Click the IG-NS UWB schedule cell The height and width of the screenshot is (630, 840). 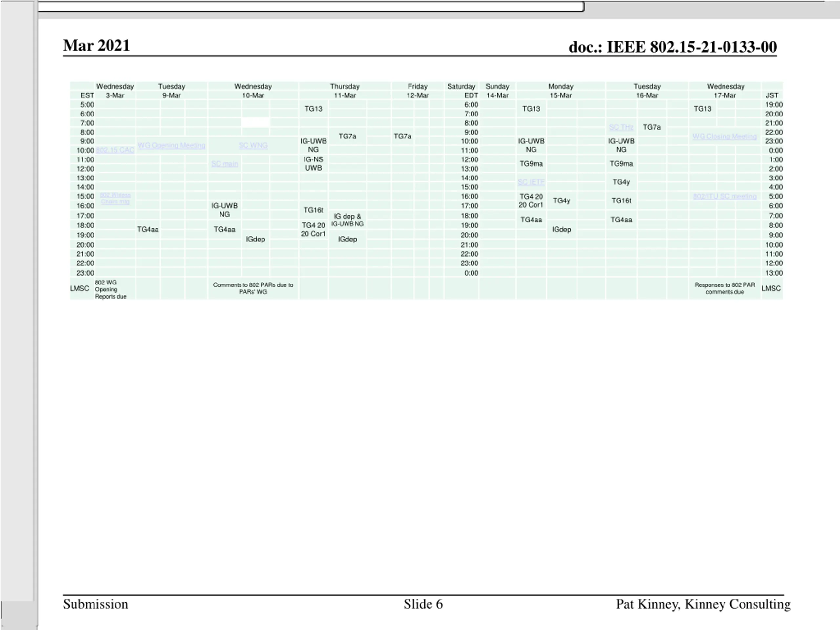coord(313,164)
